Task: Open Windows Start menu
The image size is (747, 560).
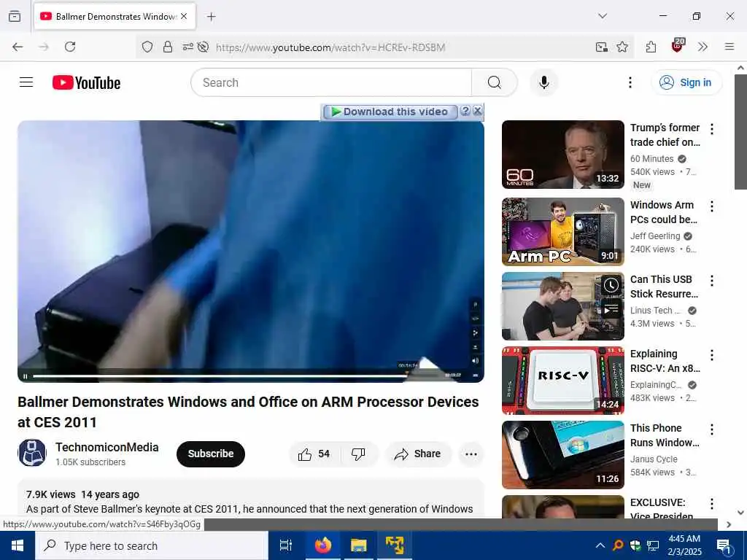Action: (18, 545)
